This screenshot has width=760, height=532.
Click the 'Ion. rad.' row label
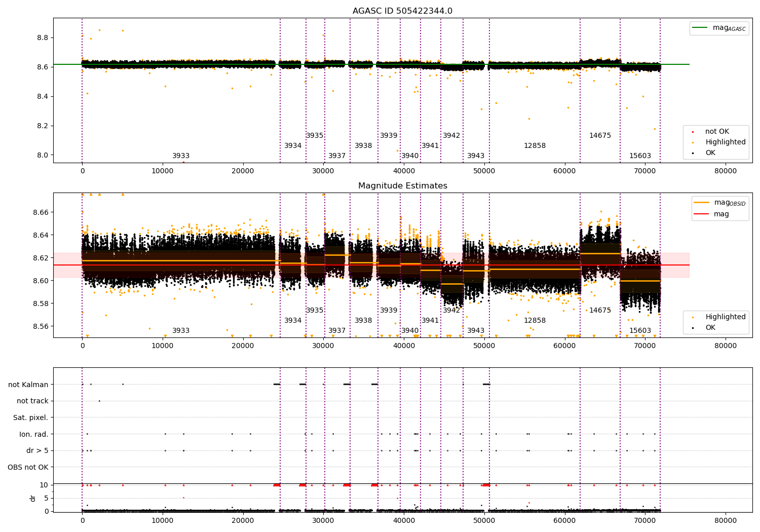(34, 434)
